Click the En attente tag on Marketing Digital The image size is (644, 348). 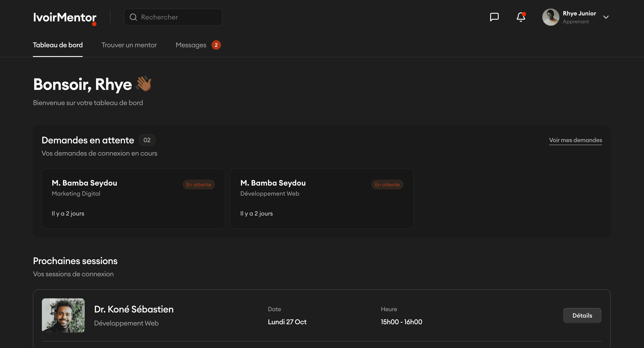tap(198, 184)
